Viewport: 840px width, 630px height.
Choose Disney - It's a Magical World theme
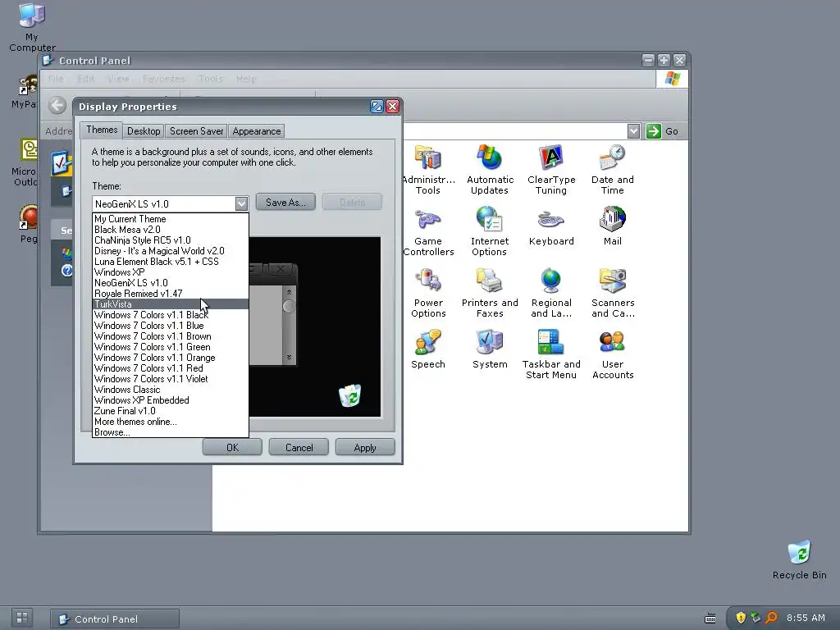point(171,251)
